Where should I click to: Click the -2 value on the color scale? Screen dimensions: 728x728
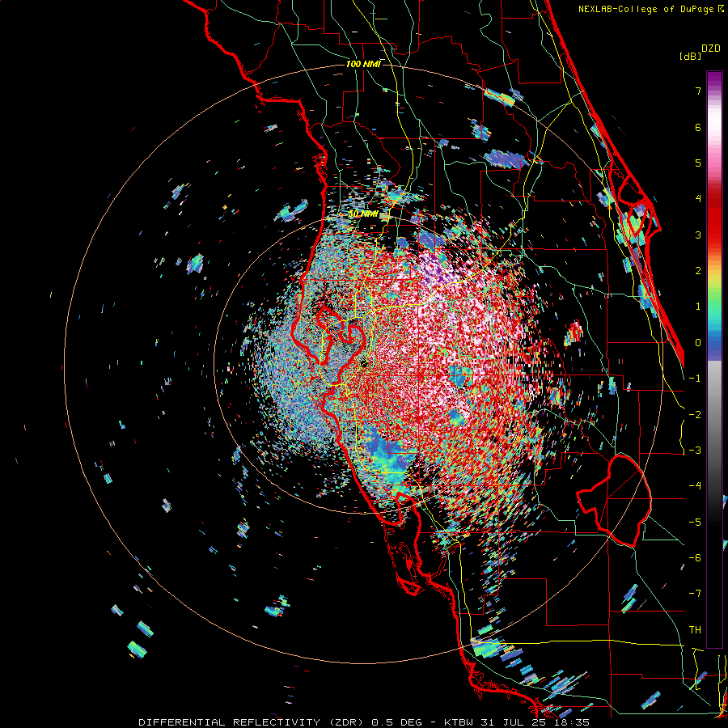tap(695, 415)
